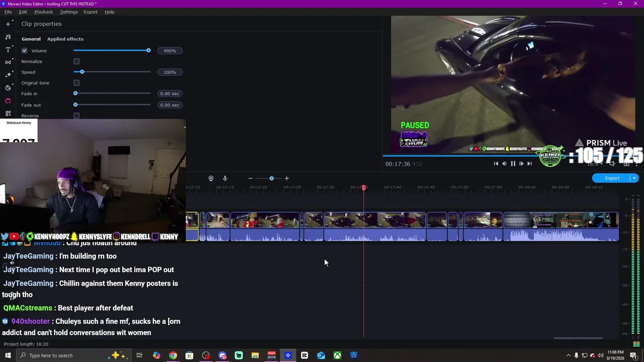
Task: Click the record video icon above timeline
Action: tap(211, 178)
